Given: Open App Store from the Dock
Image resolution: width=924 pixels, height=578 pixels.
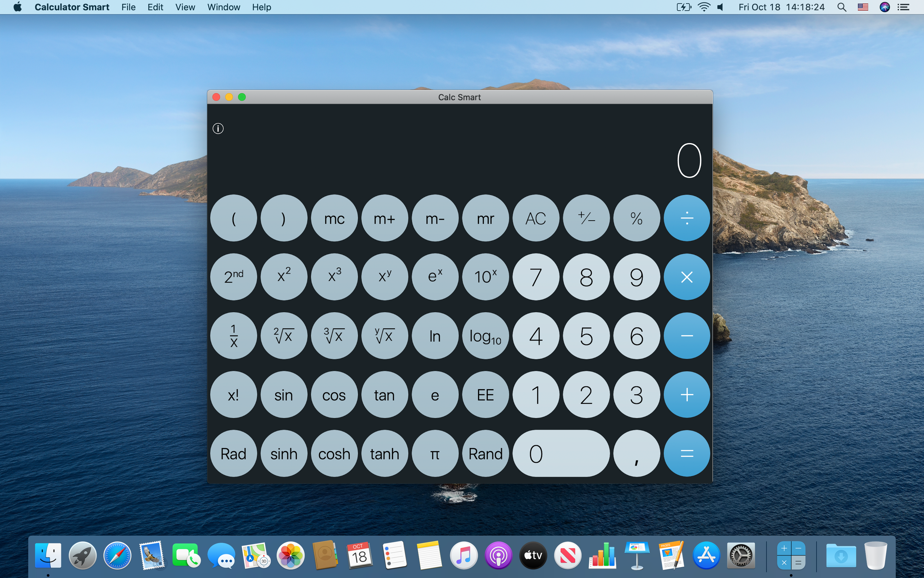Looking at the screenshot, I should [x=706, y=556].
